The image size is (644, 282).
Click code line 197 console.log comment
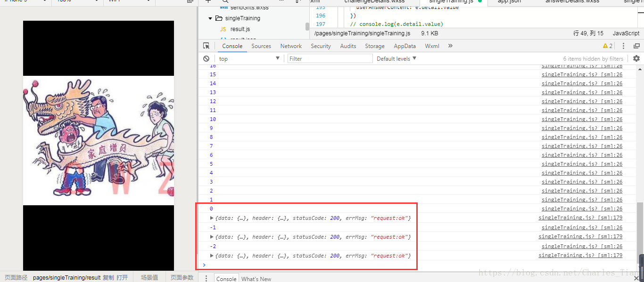[396, 24]
